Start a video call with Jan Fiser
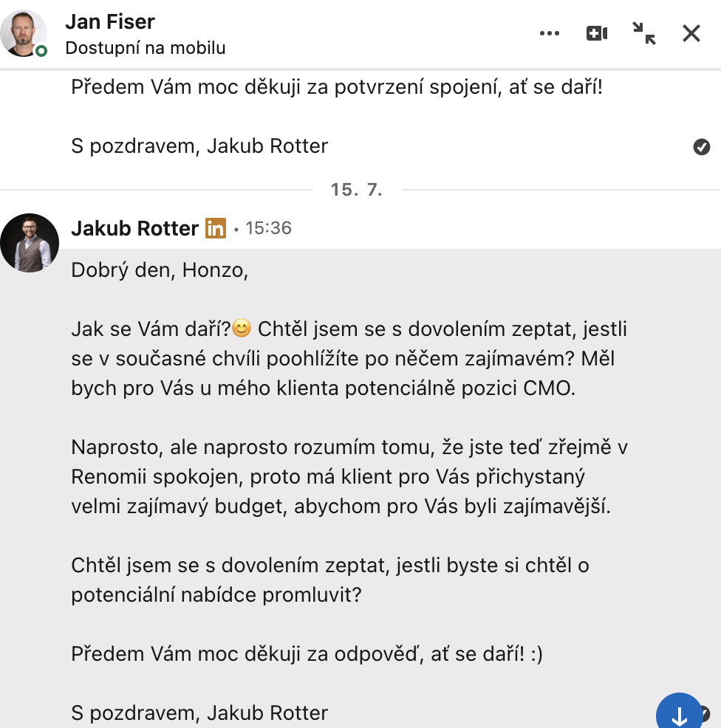The image size is (721, 728). (597, 33)
